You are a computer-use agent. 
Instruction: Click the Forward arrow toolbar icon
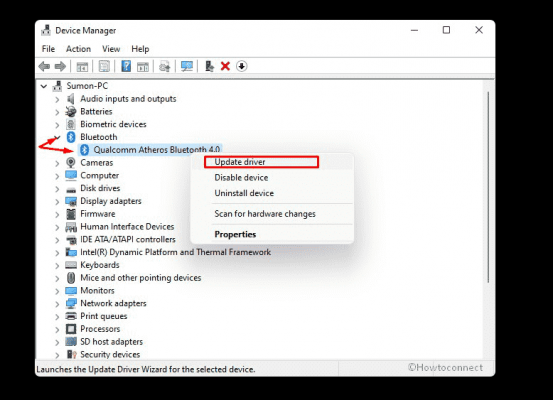tap(60, 66)
